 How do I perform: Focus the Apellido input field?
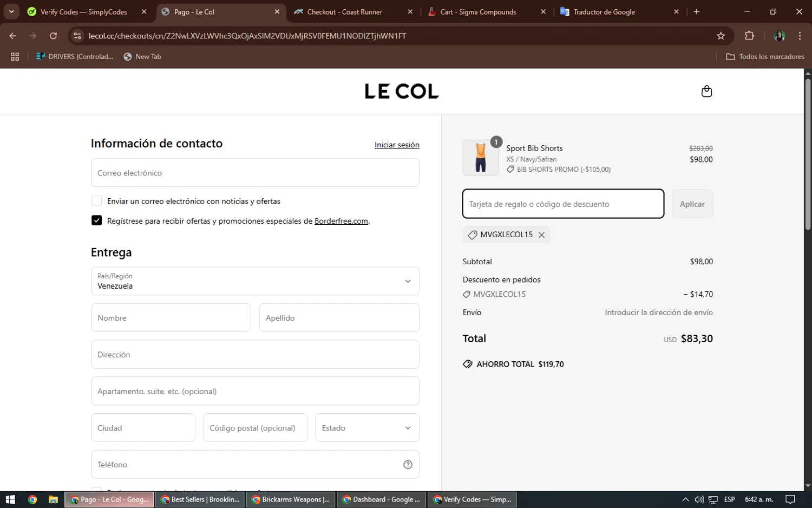click(x=339, y=318)
